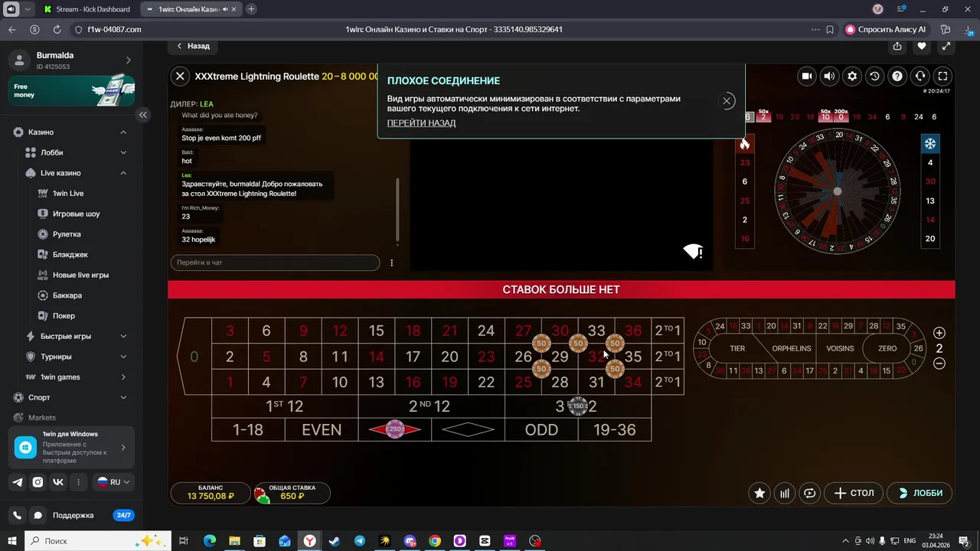Switch the game to fullscreen mode

point(943,76)
